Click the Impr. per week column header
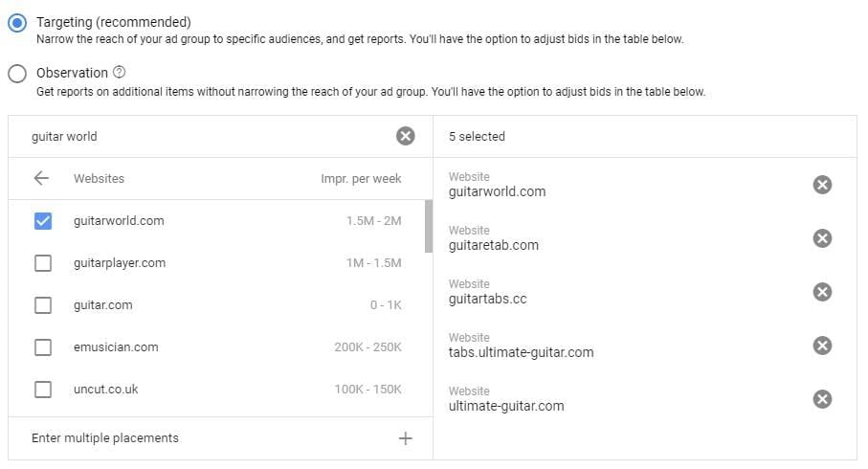Image resolution: width=868 pixels, height=469 pixels. pyautogui.click(x=361, y=179)
